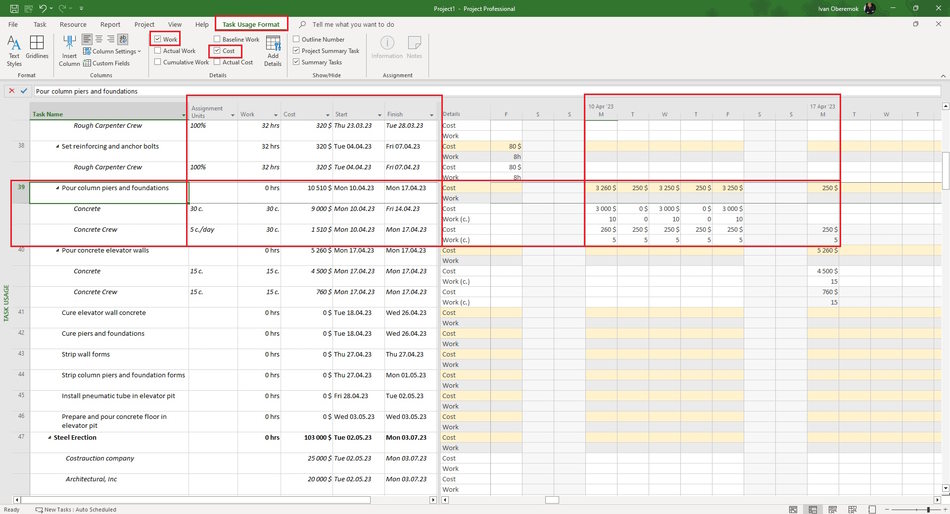Open Cost column filter dropdown
Screen dimensions: 950x514
[328, 115]
